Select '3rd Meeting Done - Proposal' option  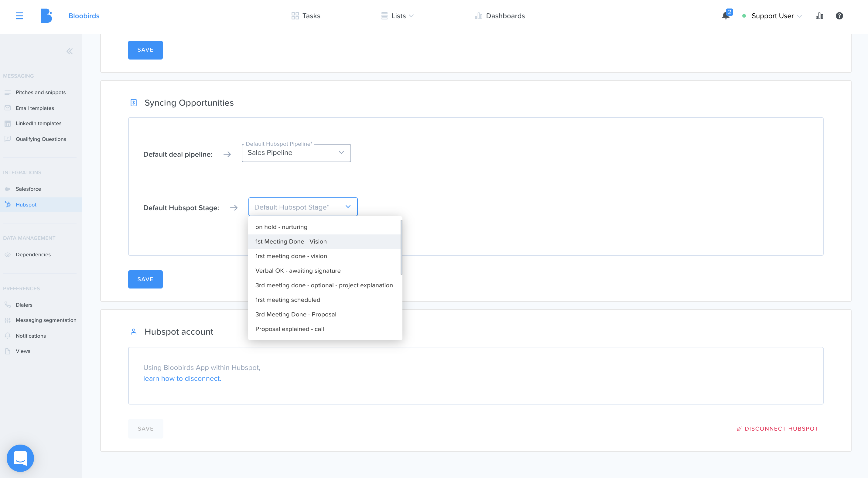pyautogui.click(x=324, y=314)
